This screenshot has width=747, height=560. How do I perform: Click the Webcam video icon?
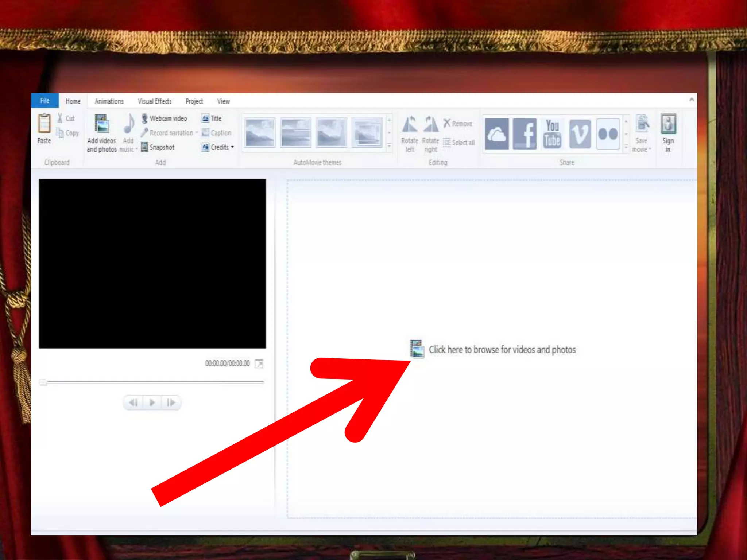pyautogui.click(x=145, y=118)
